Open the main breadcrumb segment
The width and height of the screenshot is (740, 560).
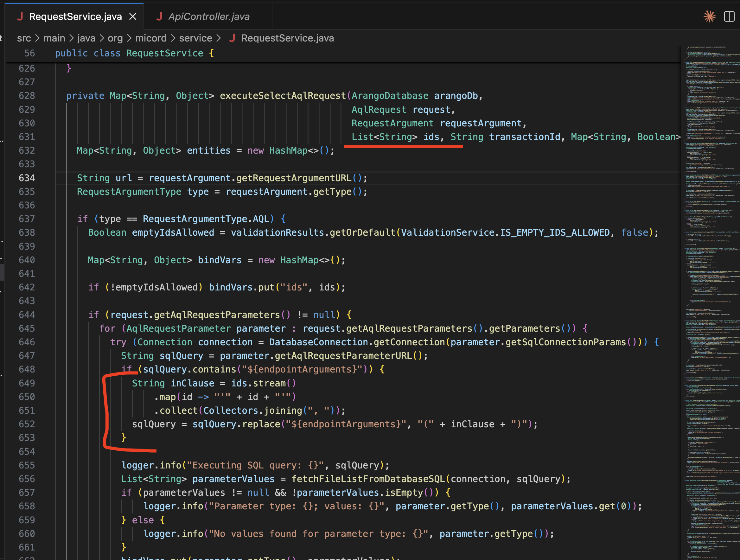click(54, 38)
